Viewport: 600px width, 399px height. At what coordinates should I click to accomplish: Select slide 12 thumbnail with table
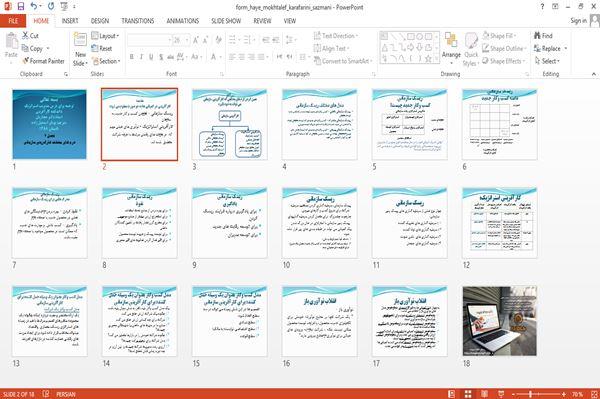[x=499, y=223]
